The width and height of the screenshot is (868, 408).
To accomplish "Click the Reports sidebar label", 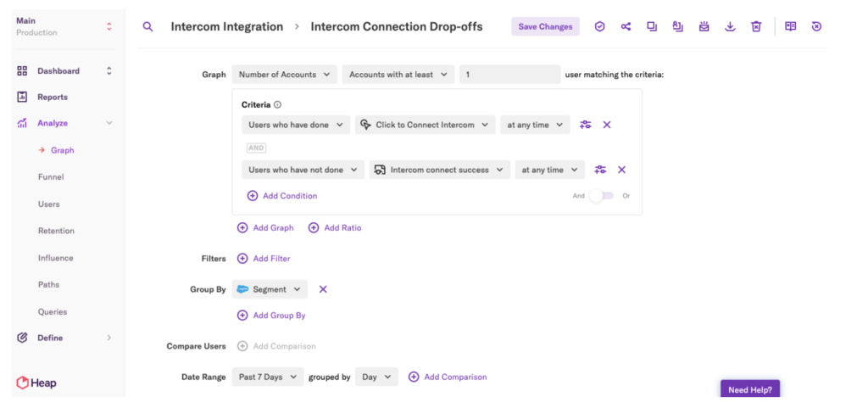I will [53, 97].
